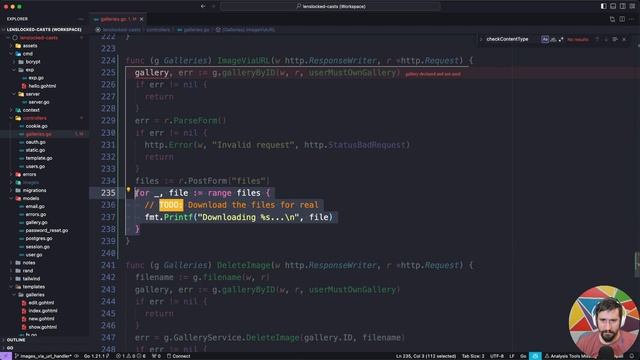Open errors and warnings count in status bar
Screen dimensions: 640x360
click(131, 356)
